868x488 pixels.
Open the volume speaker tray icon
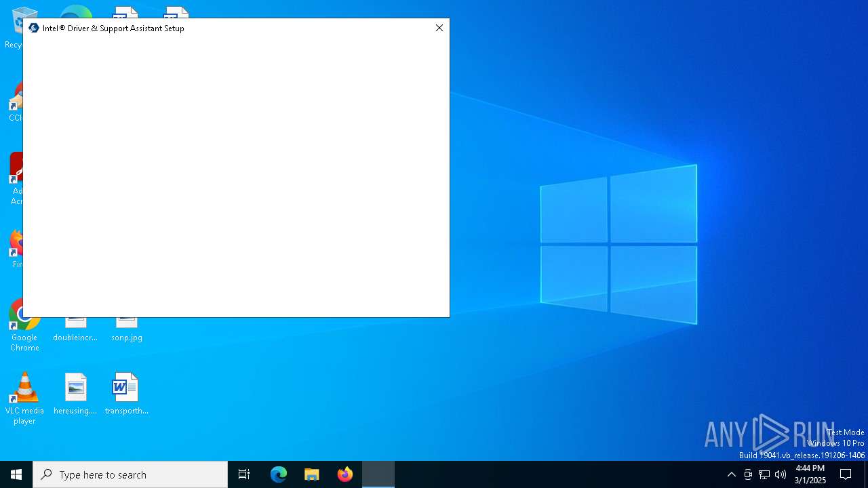781,474
